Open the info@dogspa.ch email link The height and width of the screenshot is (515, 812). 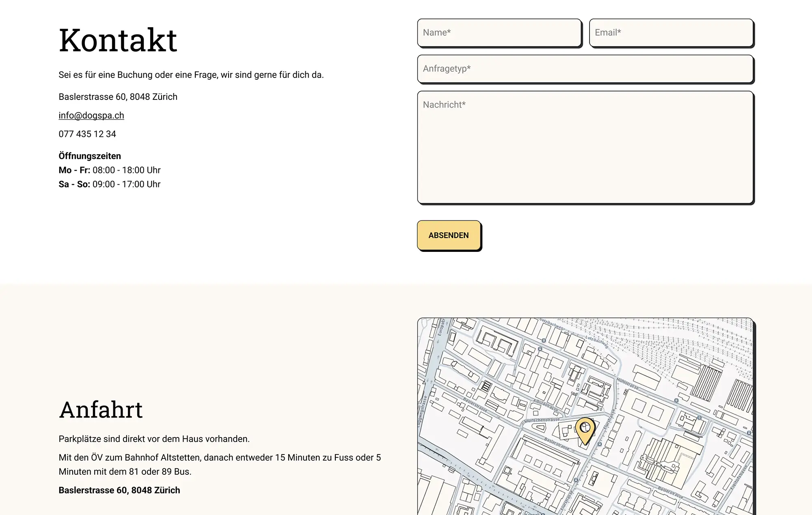(x=91, y=115)
